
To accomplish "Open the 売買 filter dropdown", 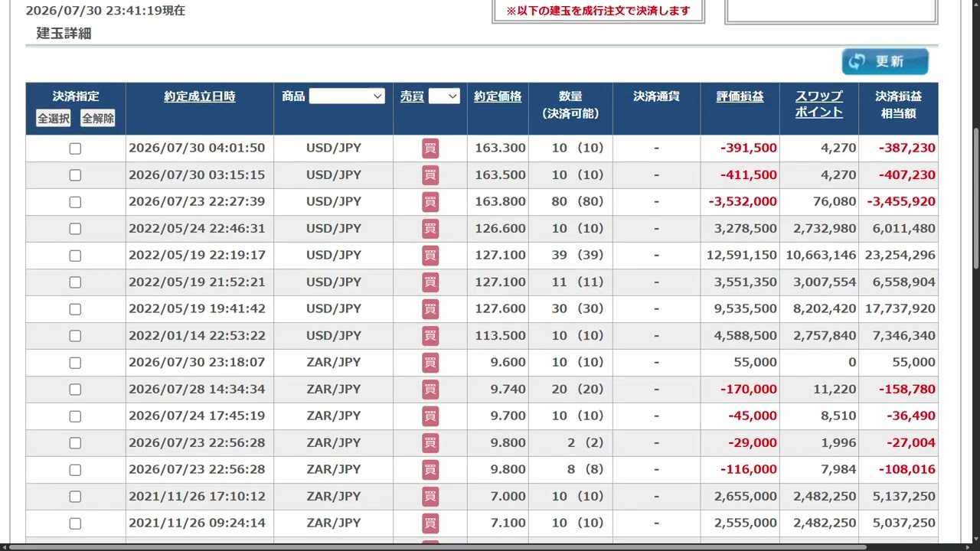I will (444, 96).
